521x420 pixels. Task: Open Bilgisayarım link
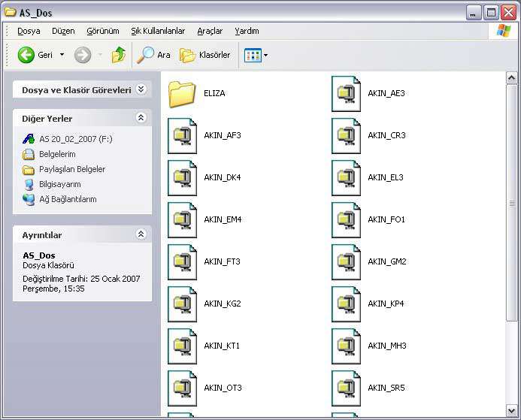pos(60,184)
